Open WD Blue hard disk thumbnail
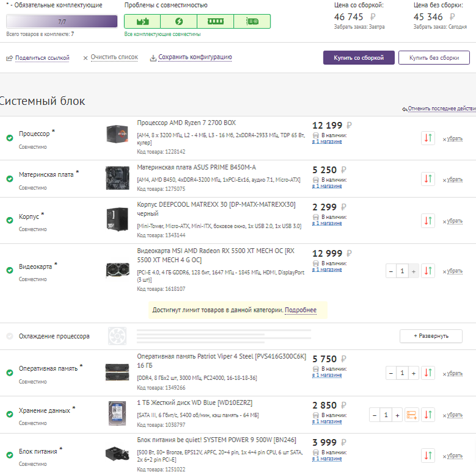 tap(117, 413)
